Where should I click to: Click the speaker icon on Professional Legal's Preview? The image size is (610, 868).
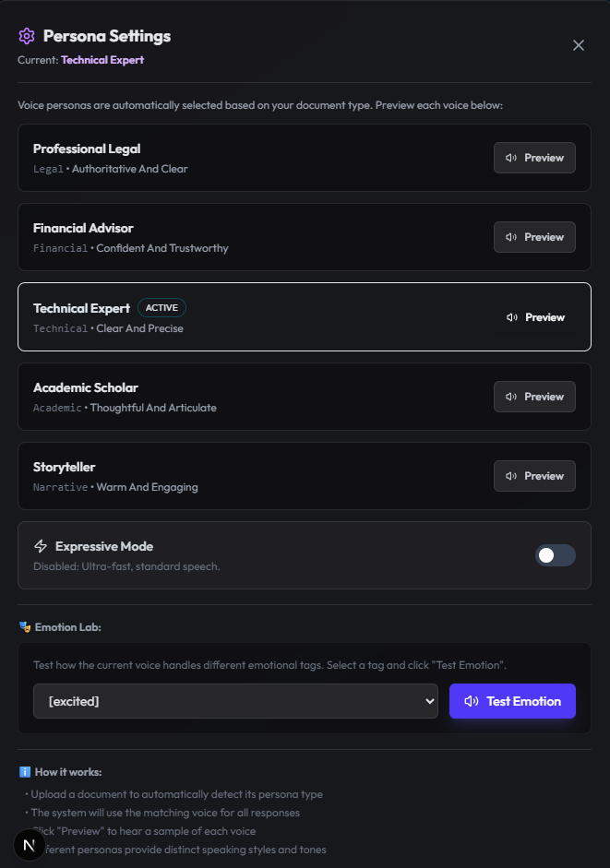tap(511, 158)
